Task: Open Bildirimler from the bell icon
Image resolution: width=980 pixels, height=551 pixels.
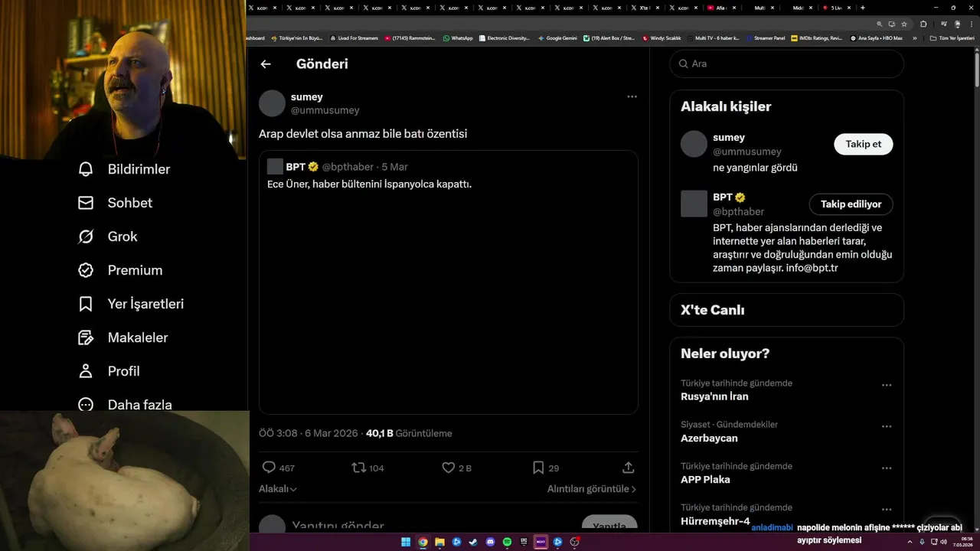Action: (86, 169)
